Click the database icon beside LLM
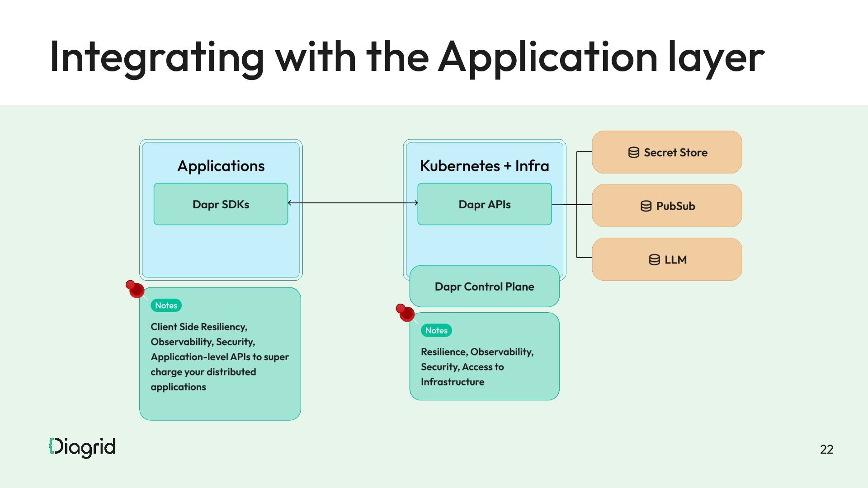868x488 pixels. (x=654, y=260)
